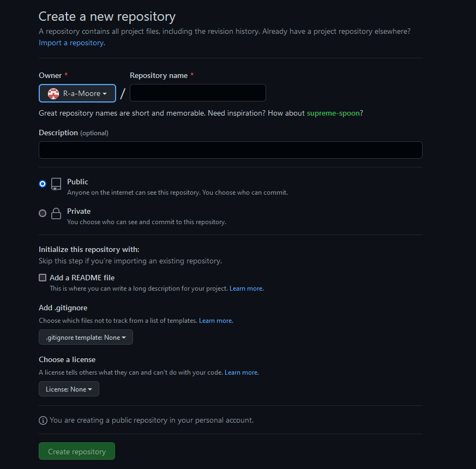Enable the Add a README file checkbox
Viewport: 476px width, 469px height.
coord(43,277)
